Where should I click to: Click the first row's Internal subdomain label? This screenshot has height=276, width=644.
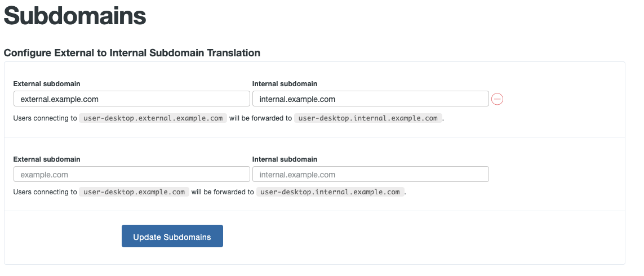pos(285,84)
